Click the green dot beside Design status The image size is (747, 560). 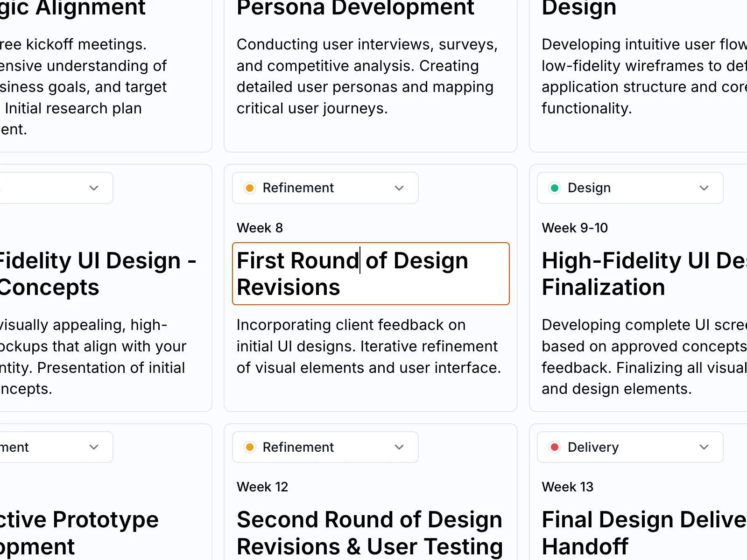tap(555, 188)
